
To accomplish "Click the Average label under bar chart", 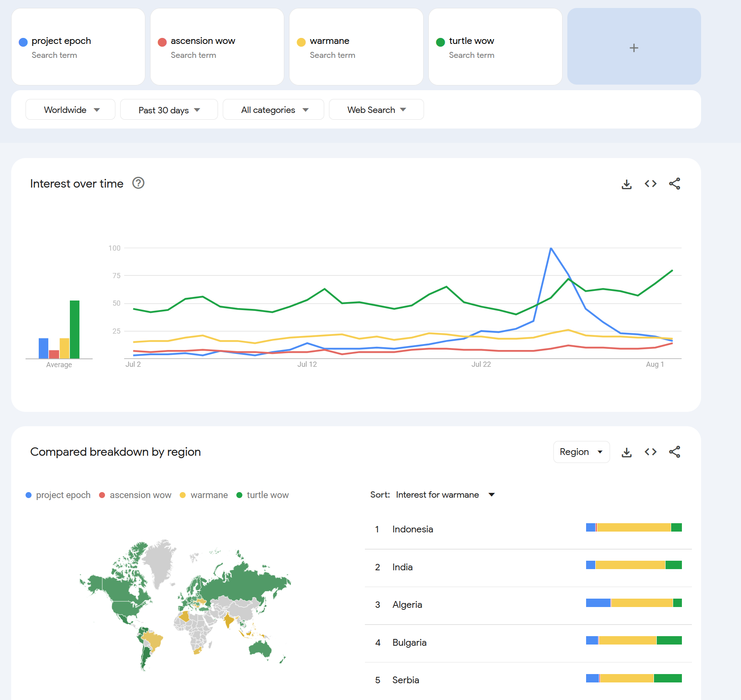I will point(59,365).
